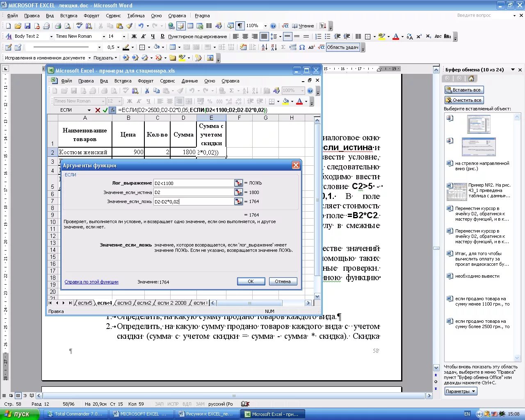Click the Очистить все button

464,100
